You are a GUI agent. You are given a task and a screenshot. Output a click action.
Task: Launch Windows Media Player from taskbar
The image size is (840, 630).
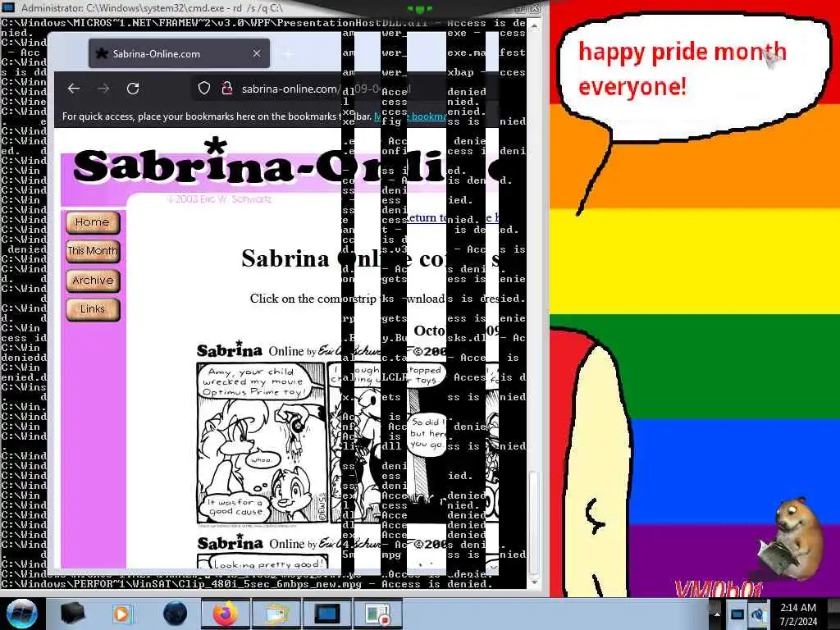(123, 614)
